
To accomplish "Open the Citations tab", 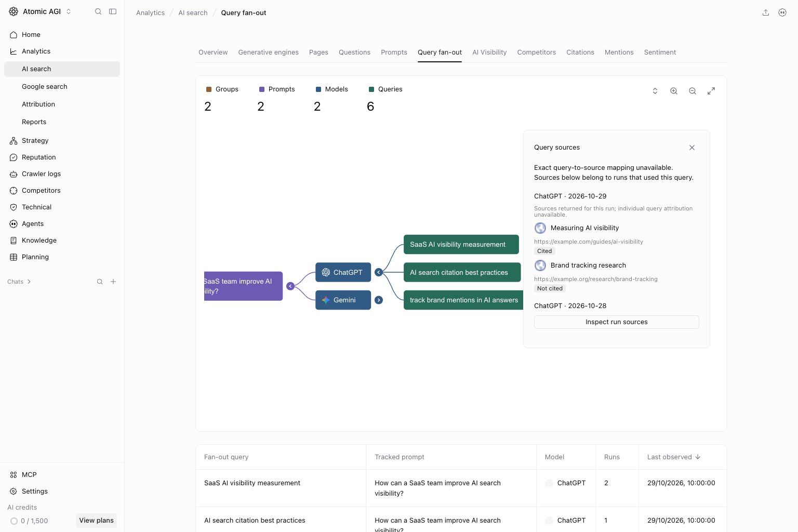I will point(580,52).
